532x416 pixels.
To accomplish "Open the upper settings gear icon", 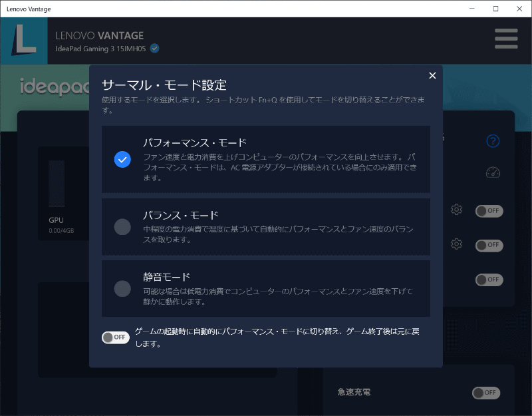I will (x=456, y=209).
